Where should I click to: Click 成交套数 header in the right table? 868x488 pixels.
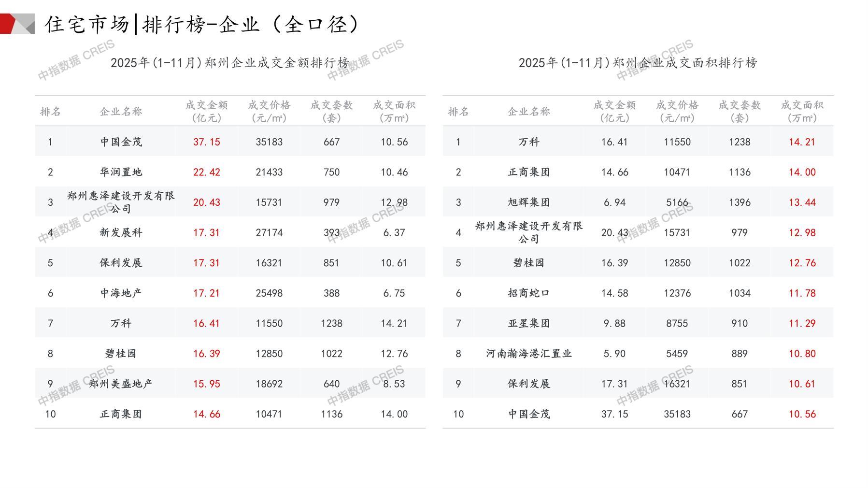click(x=740, y=112)
